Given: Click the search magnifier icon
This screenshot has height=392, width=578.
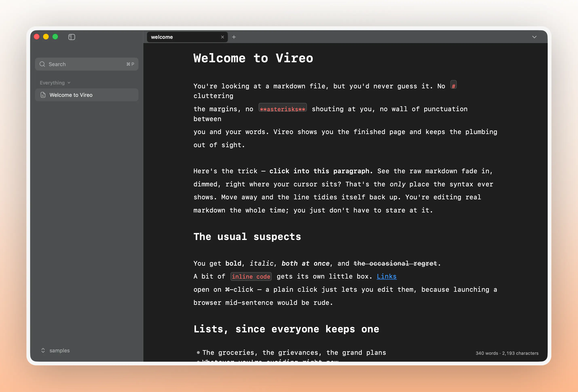Looking at the screenshot, I should [x=42, y=64].
